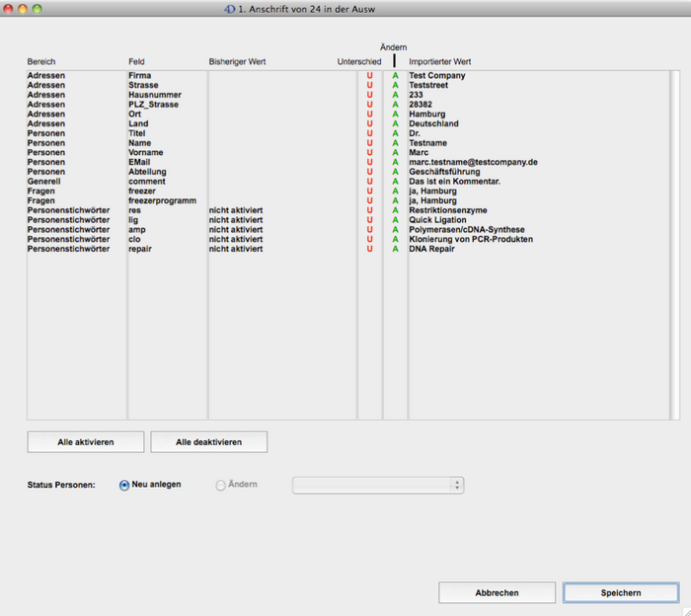
Task: Click the 'Bereich' column header
Action: point(41,61)
